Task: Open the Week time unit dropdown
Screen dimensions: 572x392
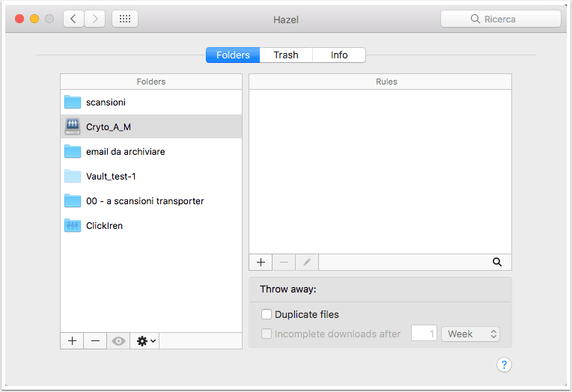Action: click(x=471, y=334)
